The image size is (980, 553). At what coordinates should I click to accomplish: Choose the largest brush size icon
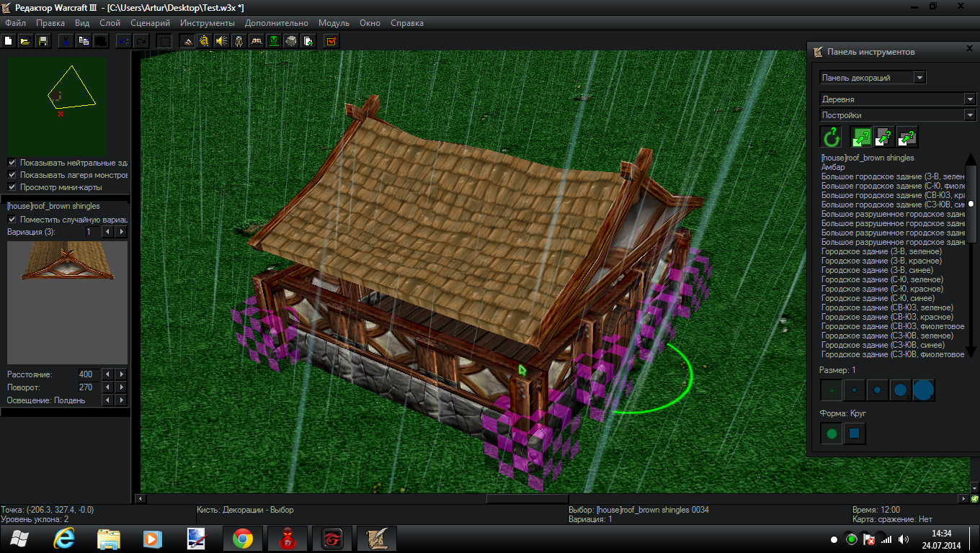coord(924,390)
